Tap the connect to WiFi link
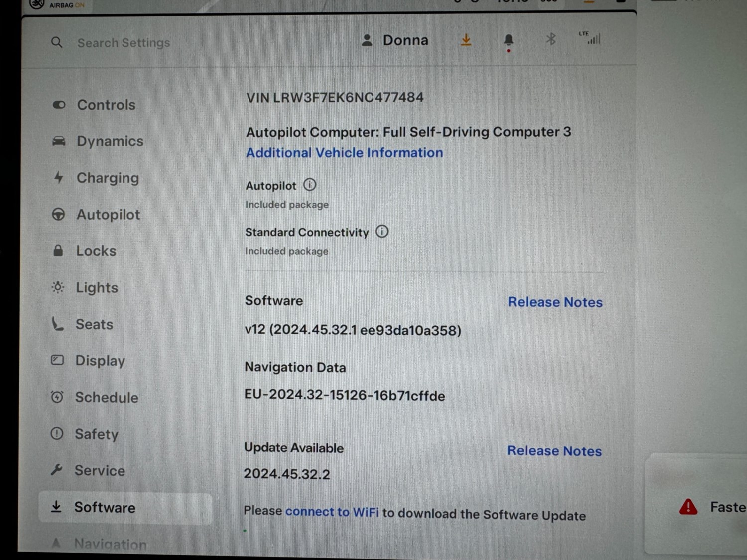The height and width of the screenshot is (560, 747). click(x=332, y=512)
